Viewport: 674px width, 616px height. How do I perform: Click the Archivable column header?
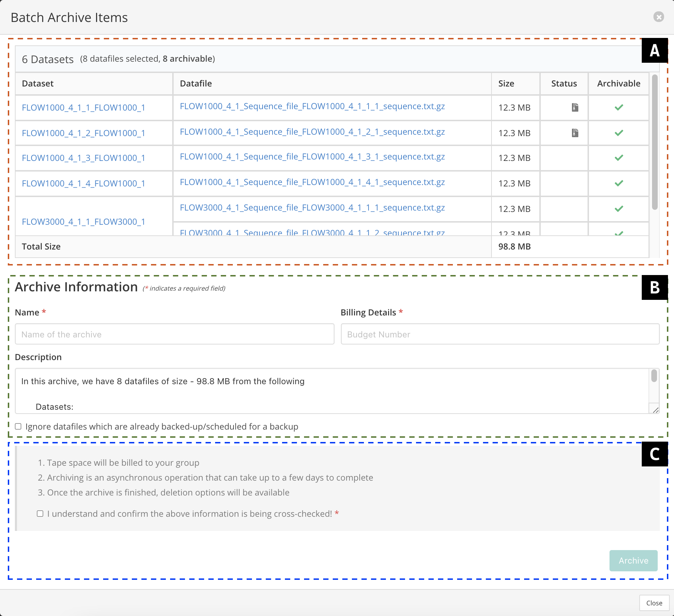619,84
